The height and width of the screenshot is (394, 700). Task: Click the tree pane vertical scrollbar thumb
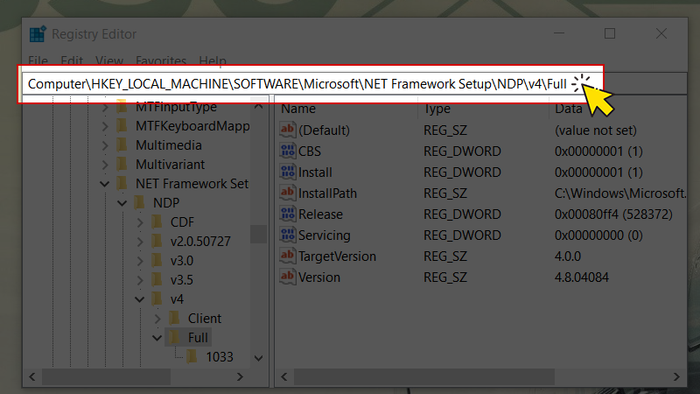258,234
